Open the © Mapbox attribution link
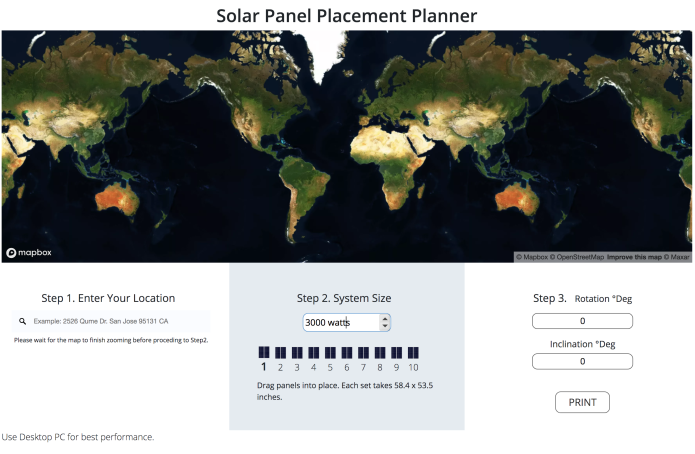 (x=532, y=257)
